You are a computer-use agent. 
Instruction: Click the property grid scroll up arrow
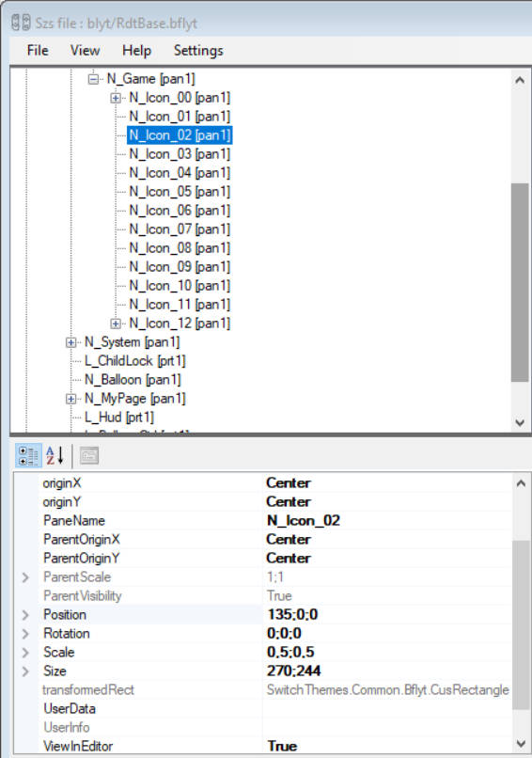coord(521,483)
